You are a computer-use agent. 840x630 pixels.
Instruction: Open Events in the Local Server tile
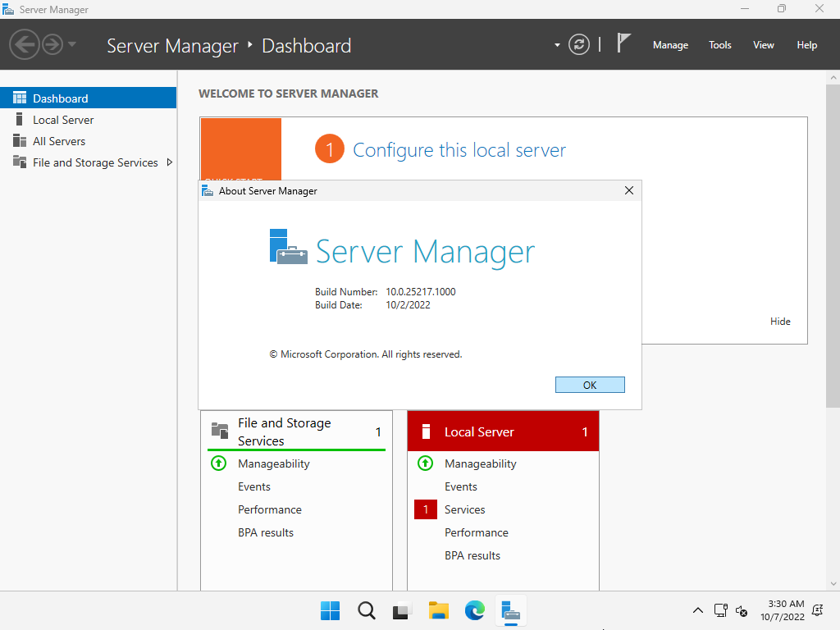(x=461, y=486)
